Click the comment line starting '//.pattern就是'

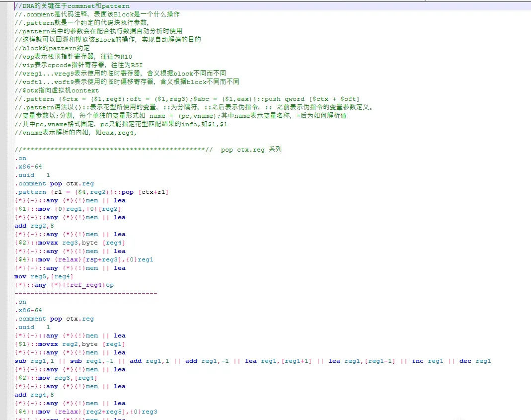pyautogui.click(x=81, y=23)
